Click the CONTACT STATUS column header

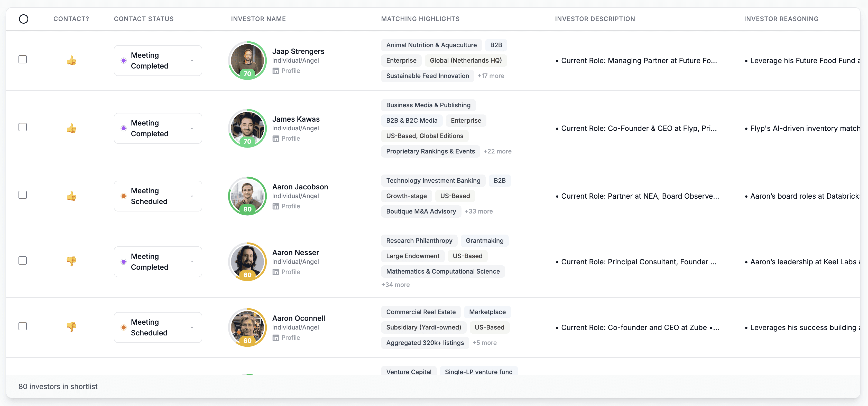pyautogui.click(x=144, y=19)
